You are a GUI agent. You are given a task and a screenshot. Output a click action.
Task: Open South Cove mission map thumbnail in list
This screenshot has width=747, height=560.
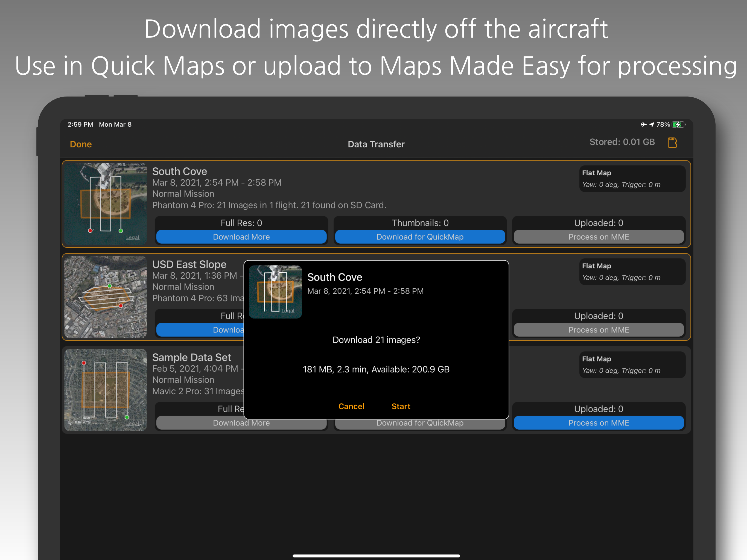105,204
